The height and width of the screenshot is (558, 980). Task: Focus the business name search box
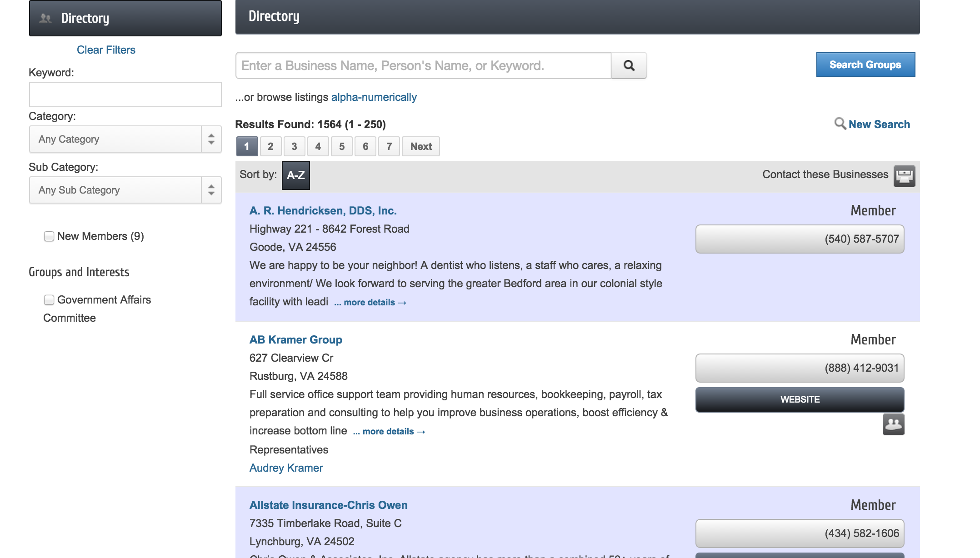(x=424, y=65)
